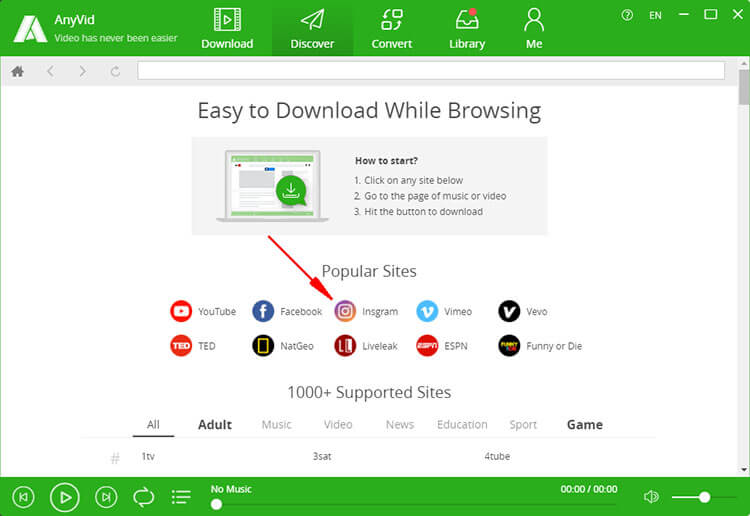
Task: Select the Game sites category
Action: pos(585,425)
